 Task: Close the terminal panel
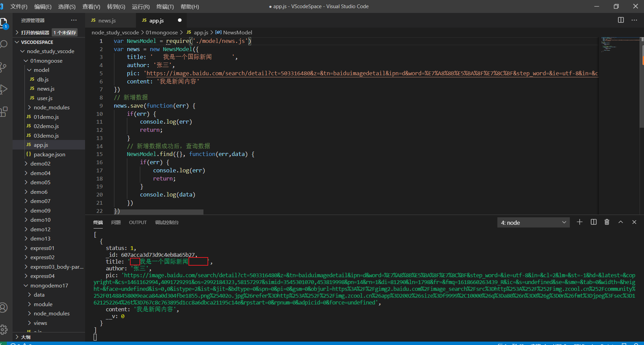(634, 222)
